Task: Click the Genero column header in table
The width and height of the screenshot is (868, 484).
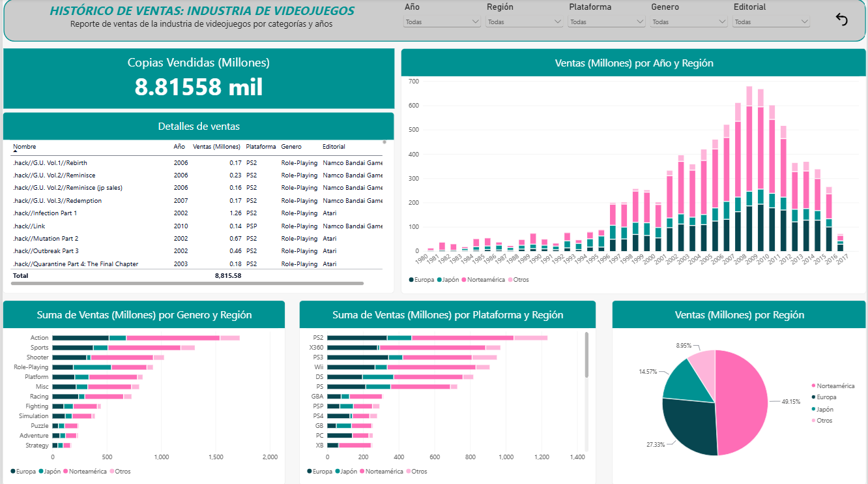Action: click(x=291, y=147)
